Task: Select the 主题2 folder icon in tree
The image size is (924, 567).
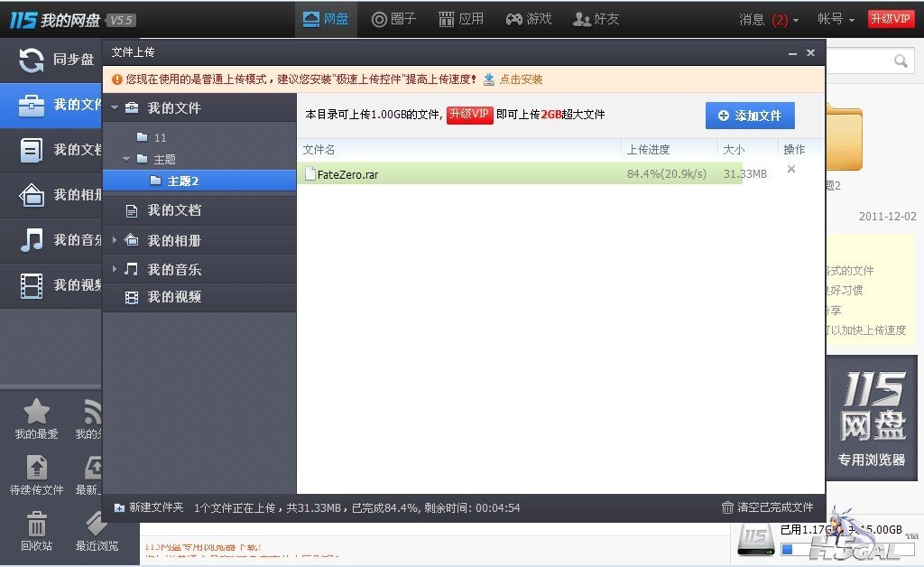Action: [155, 181]
